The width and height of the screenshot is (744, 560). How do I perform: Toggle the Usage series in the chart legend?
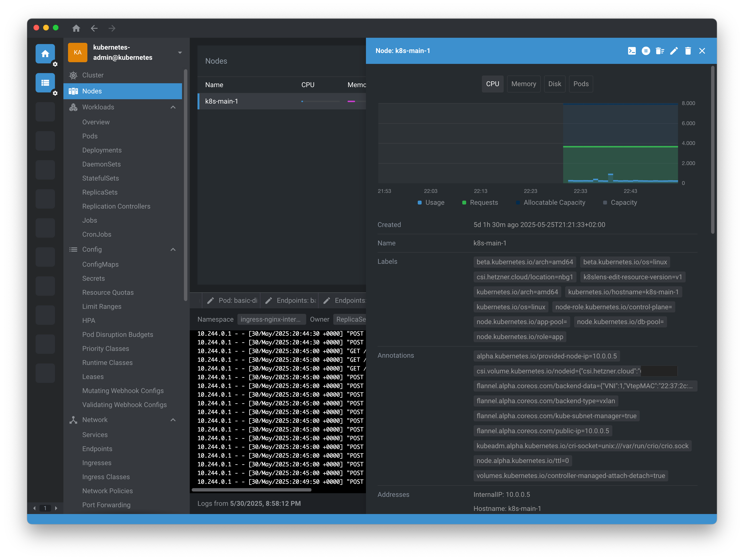(432, 203)
